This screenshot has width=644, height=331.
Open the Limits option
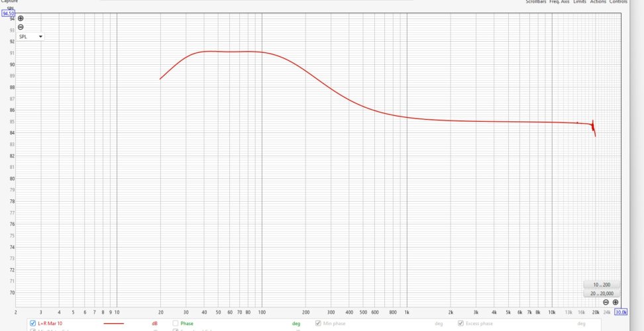click(580, 1)
